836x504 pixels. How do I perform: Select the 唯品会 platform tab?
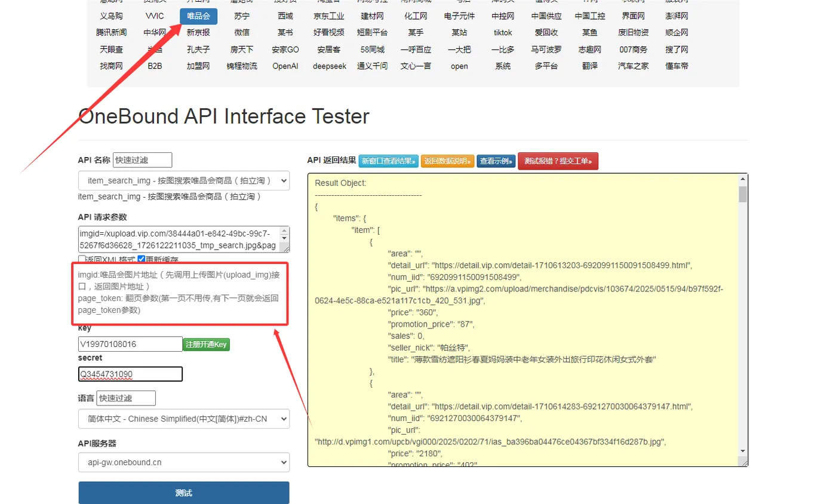198,16
